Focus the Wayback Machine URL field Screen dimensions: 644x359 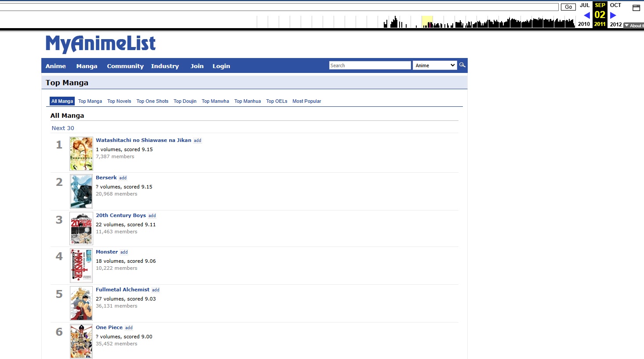point(279,7)
